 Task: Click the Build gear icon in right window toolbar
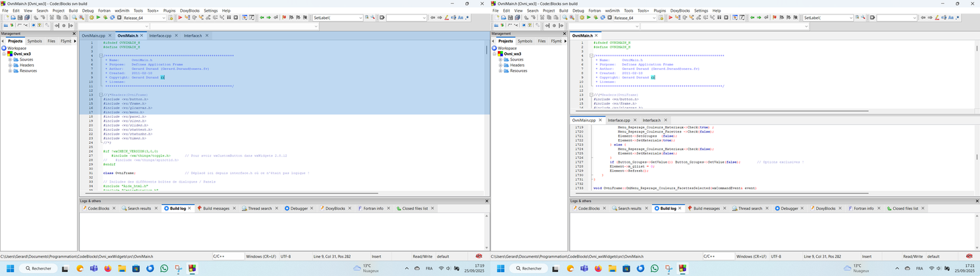(581, 18)
